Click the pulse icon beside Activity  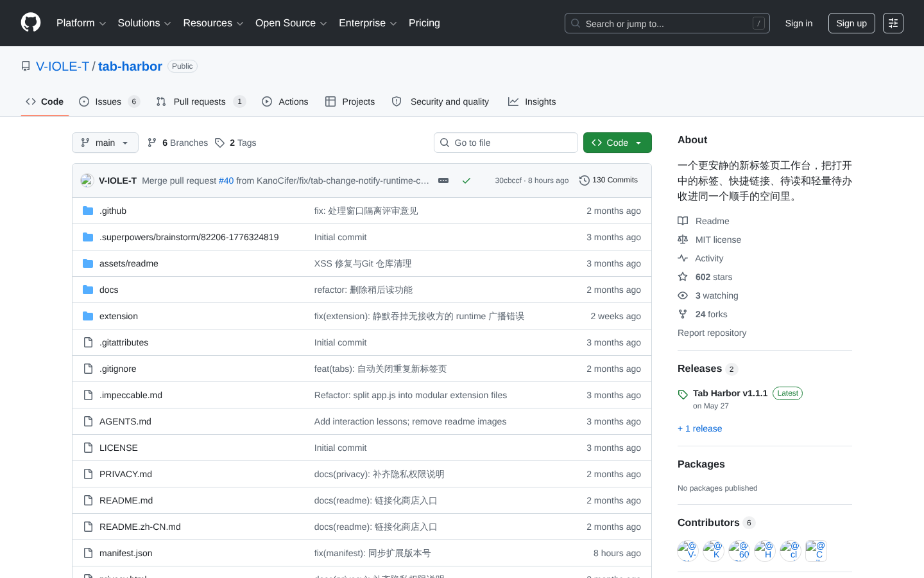click(x=683, y=258)
